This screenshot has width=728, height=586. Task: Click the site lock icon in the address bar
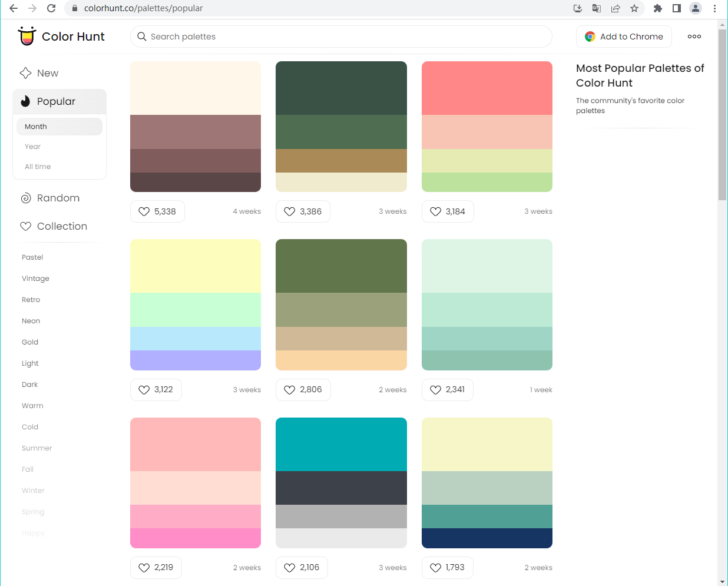click(x=74, y=8)
